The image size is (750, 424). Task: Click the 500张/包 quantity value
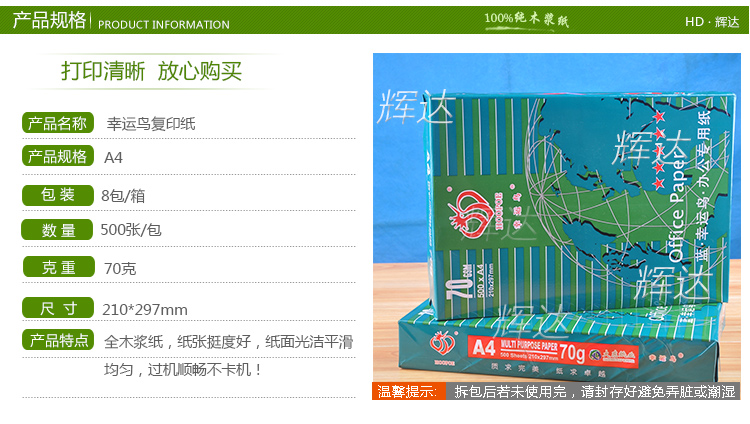click(131, 230)
